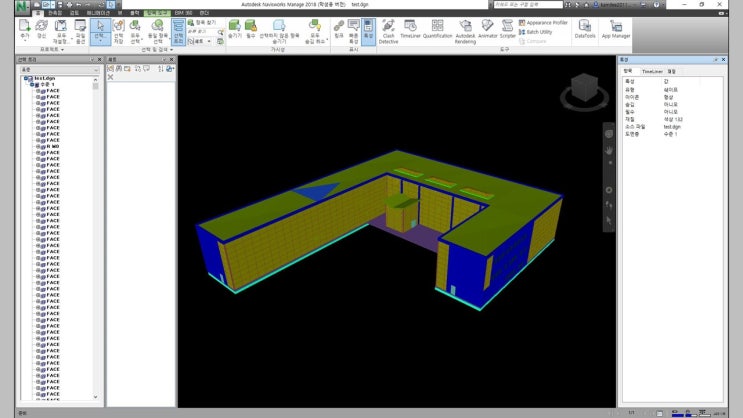Open Autodesk Rendering
This screenshot has width=743, height=418.
coord(465,31)
